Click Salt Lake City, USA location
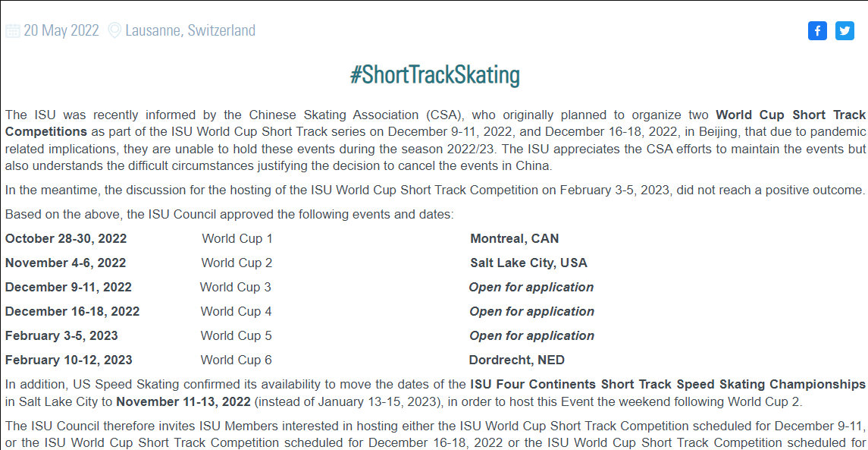Image resolution: width=868 pixels, height=450 pixels. [528, 263]
